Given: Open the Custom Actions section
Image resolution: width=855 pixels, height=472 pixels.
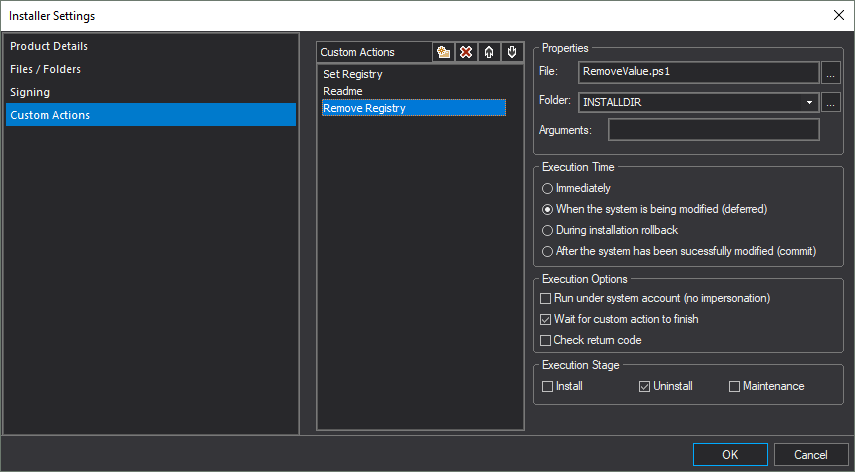Looking at the screenshot, I should pyautogui.click(x=151, y=115).
